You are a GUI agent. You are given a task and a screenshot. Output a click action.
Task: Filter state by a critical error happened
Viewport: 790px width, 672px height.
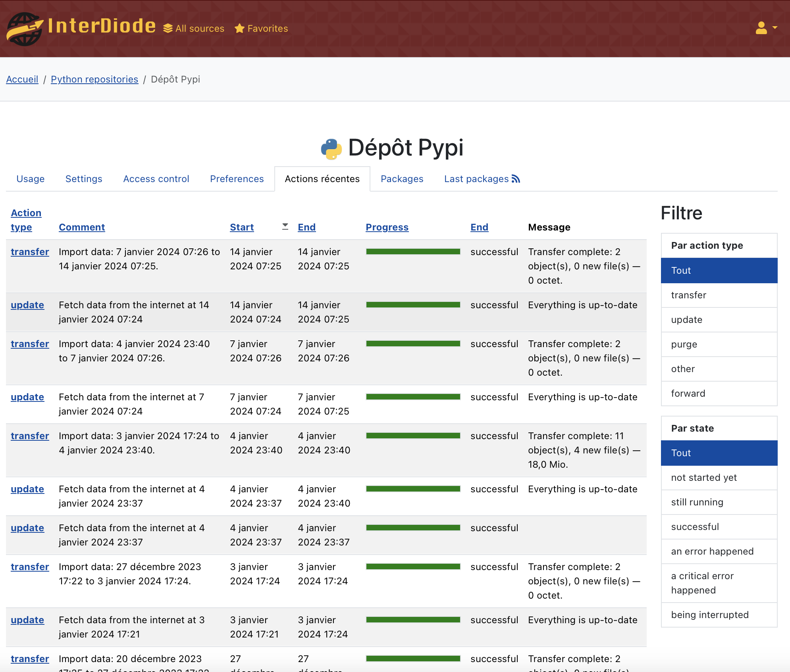[x=719, y=583]
